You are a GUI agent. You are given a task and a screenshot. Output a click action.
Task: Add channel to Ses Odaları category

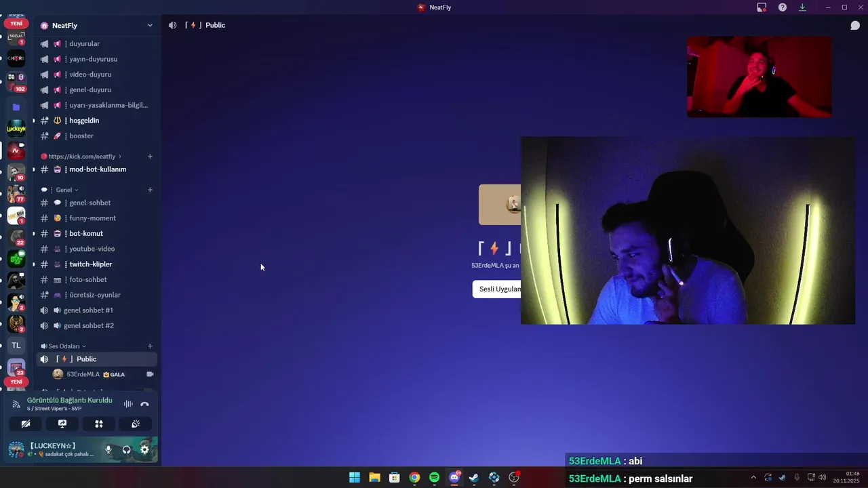tap(150, 346)
